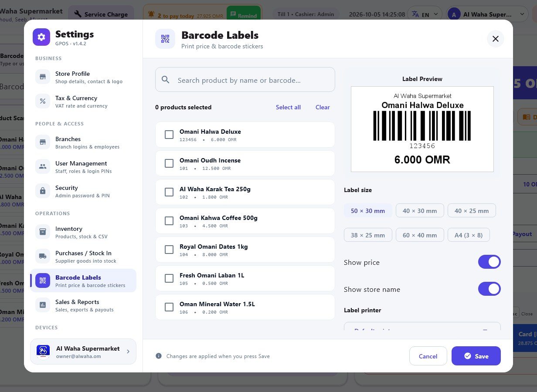Open Inventory settings
Viewport: 537px width, 392px height.
tap(83, 232)
